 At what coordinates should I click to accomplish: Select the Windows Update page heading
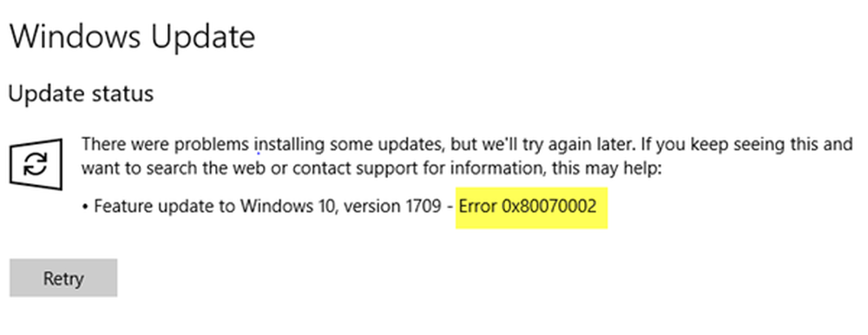pyautogui.click(x=132, y=37)
